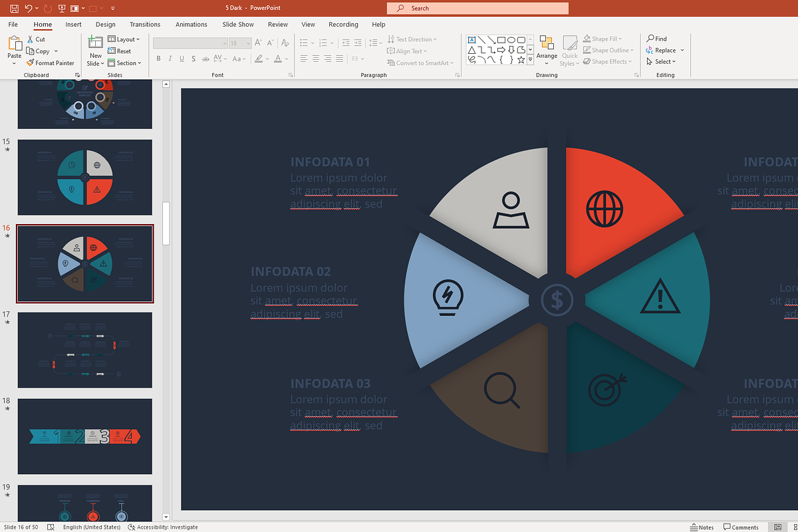Click the Cut scissors button
798x532 pixels.
[x=36, y=39]
